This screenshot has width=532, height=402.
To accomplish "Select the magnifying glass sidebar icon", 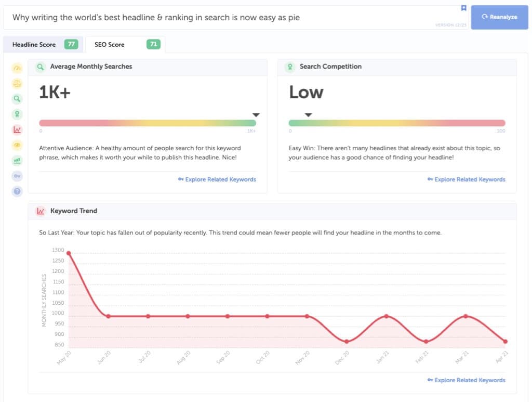I will click(x=17, y=99).
